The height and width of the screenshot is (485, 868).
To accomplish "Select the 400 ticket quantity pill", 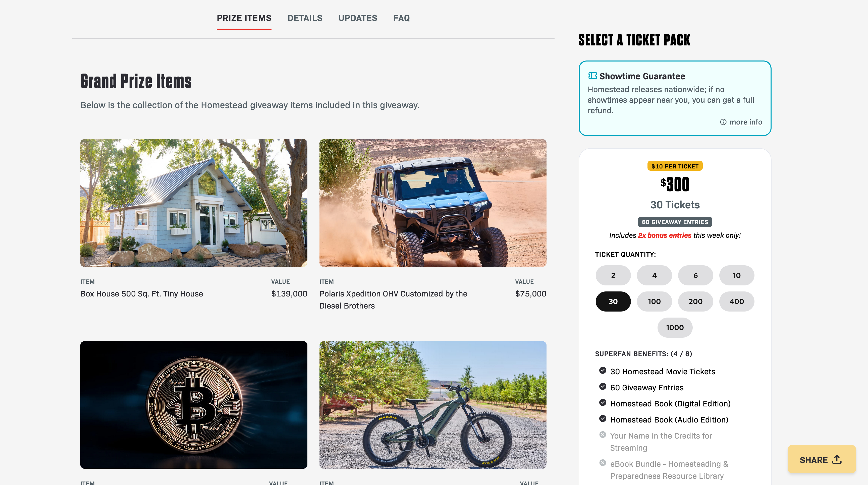I will tap(737, 301).
